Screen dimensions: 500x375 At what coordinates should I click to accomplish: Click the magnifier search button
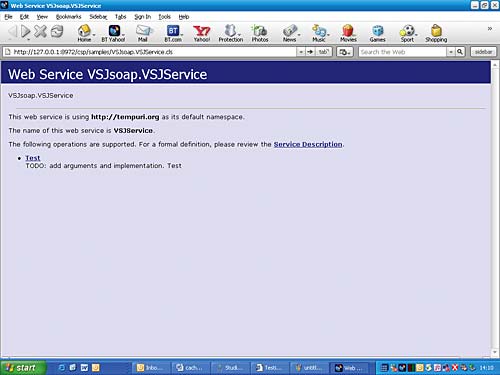460,52
